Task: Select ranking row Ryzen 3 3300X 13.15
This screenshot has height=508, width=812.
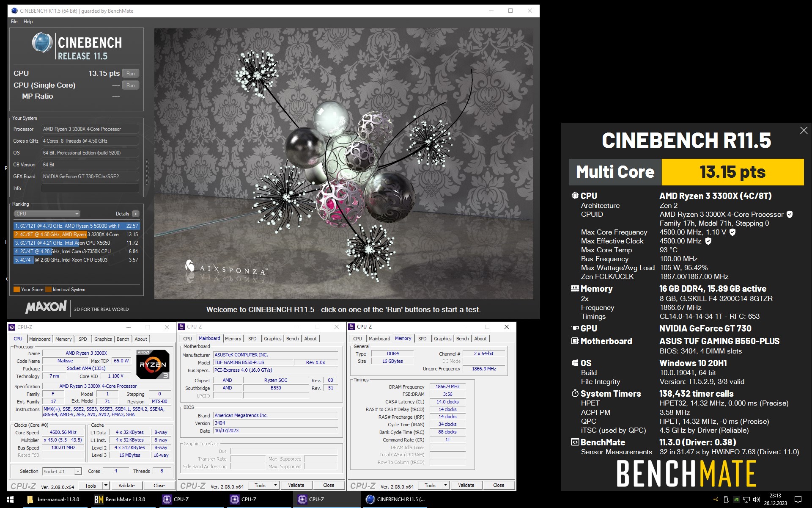Action: [x=76, y=235]
